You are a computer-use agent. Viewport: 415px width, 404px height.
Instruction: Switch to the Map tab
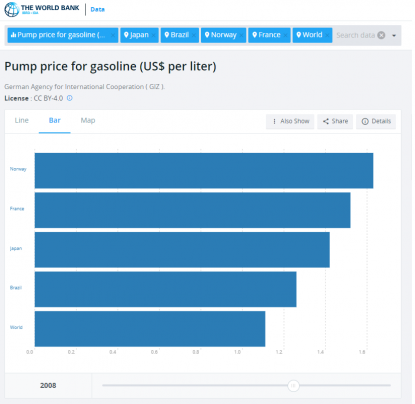click(88, 120)
